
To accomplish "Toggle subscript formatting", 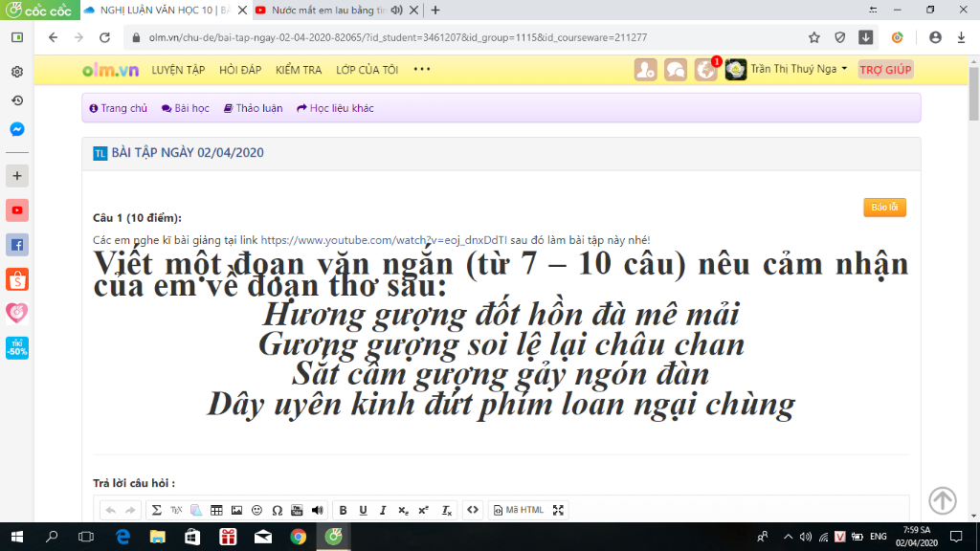I will pyautogui.click(x=403, y=511).
